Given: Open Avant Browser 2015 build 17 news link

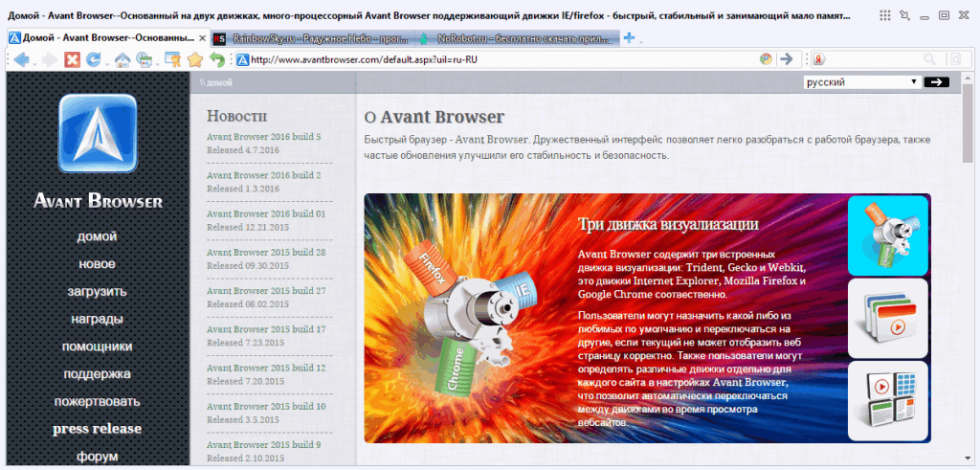Looking at the screenshot, I should (x=266, y=329).
